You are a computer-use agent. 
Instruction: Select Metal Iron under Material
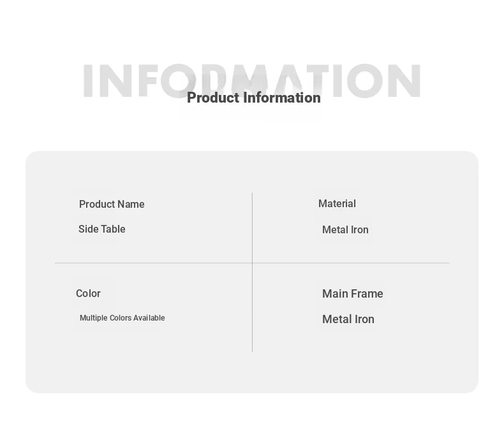(x=345, y=229)
